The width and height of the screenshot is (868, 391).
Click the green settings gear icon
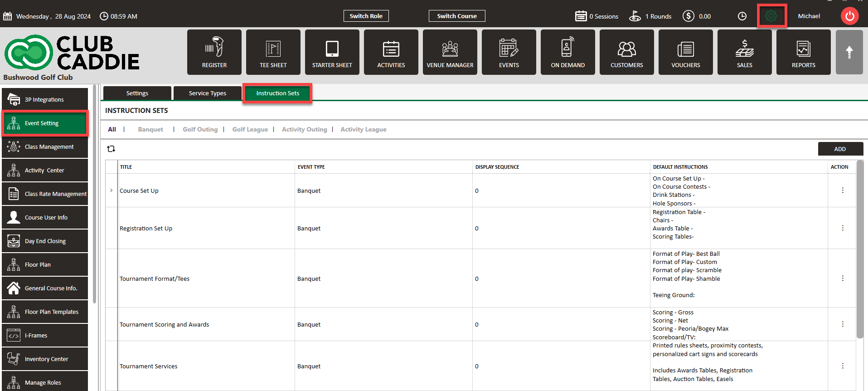click(771, 16)
